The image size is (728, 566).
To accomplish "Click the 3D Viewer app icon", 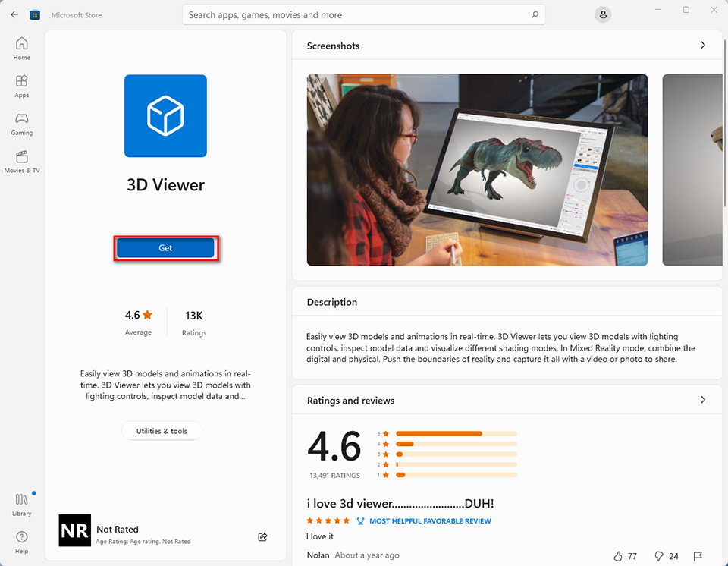I will pyautogui.click(x=165, y=116).
